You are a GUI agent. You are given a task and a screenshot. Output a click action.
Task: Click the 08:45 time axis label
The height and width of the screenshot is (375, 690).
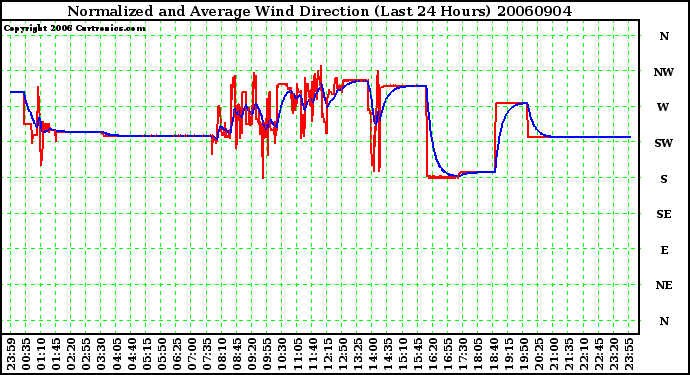238,354
